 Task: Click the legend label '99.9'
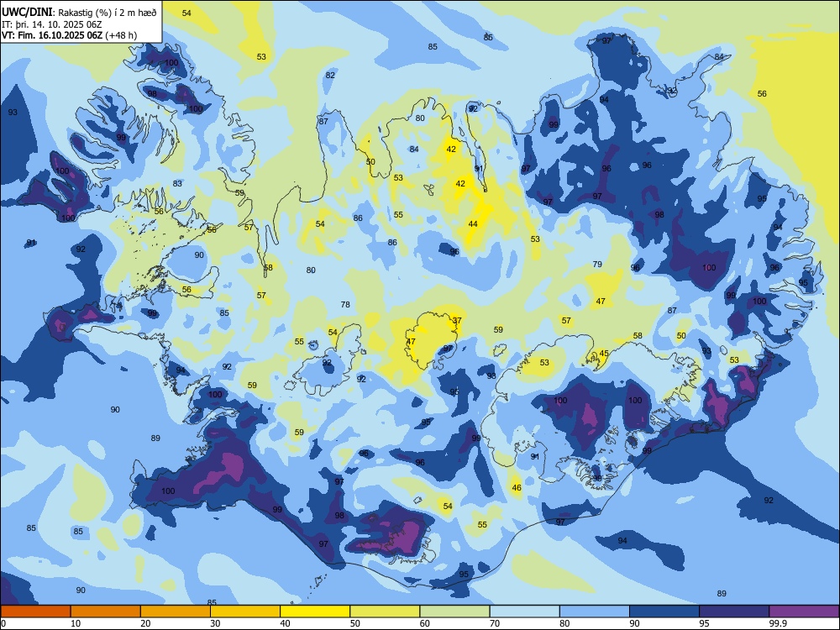tap(778, 623)
